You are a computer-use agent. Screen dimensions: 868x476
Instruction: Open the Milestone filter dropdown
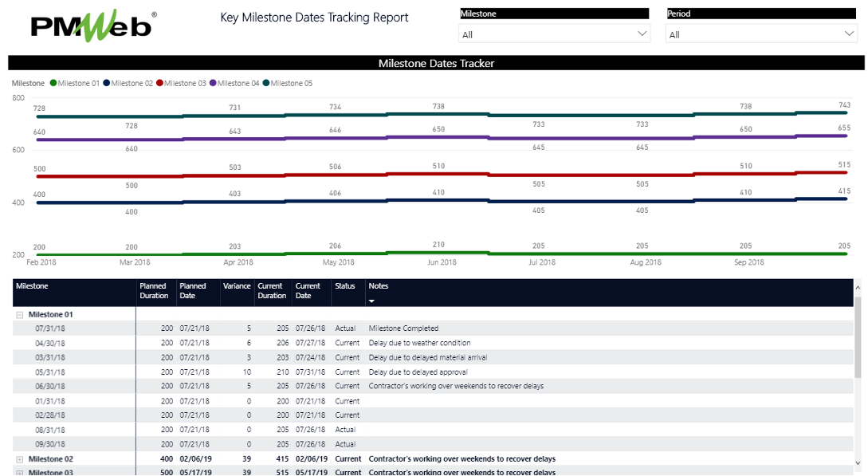pos(554,34)
